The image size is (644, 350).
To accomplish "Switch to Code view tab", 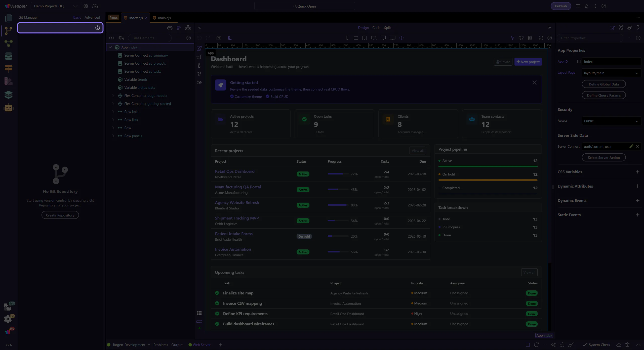I will point(376,28).
